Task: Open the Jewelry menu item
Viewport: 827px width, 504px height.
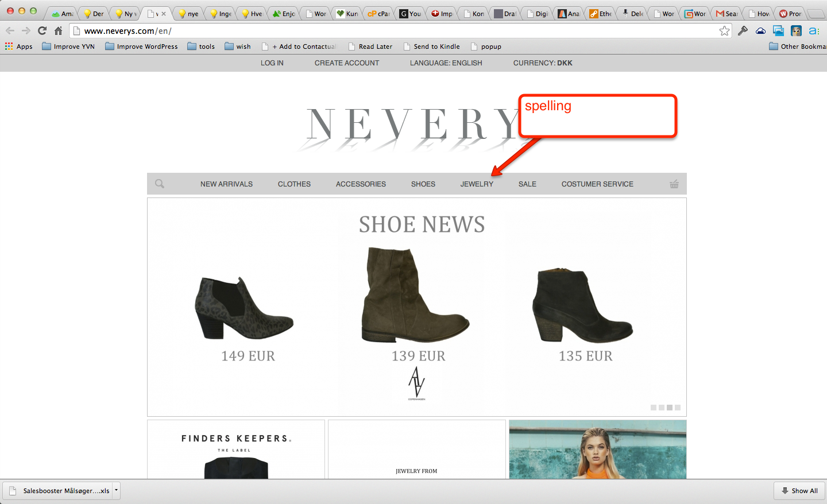Action: tap(477, 184)
